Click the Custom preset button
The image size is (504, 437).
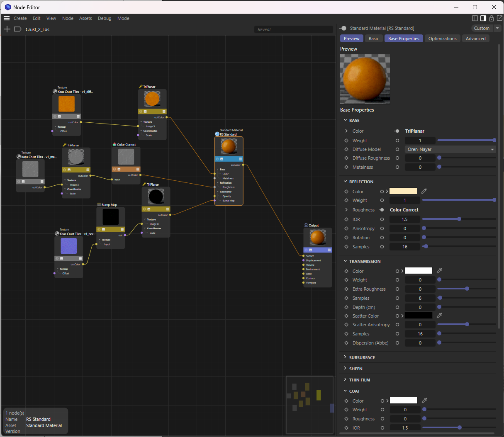click(482, 28)
